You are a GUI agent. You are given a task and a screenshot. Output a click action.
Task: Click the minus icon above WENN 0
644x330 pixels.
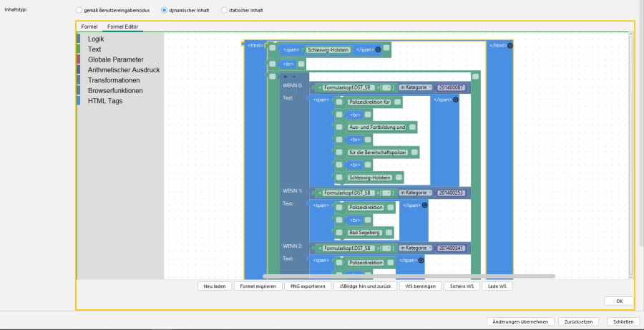tap(293, 76)
